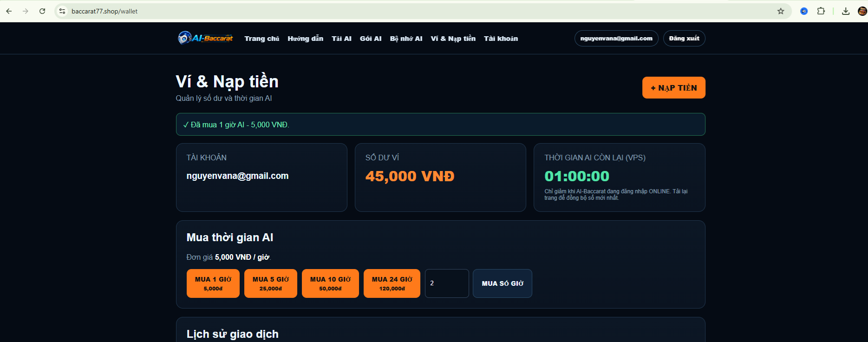Open Trang chủ menu item
868x342 pixels.
coord(262,39)
